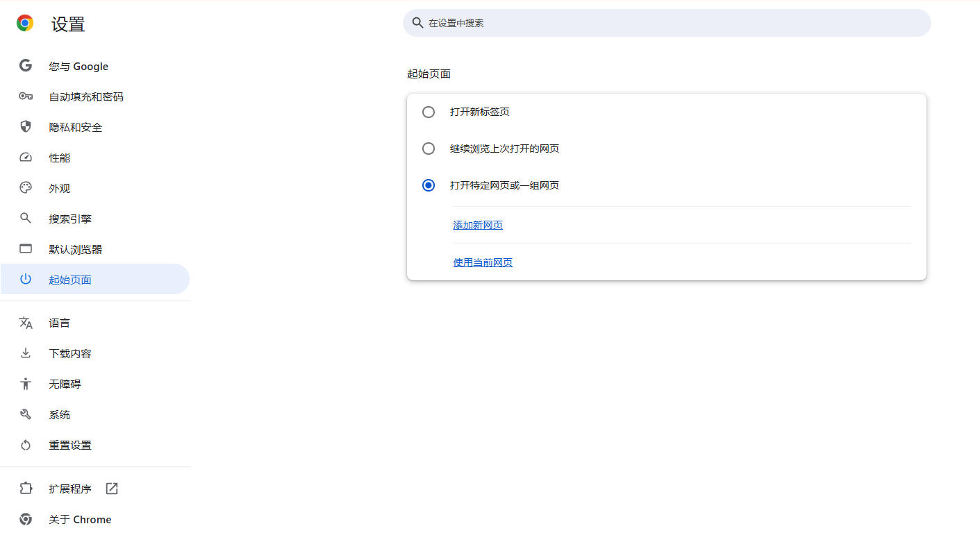
Task: Open 扩展程序 page
Action: click(x=95, y=489)
